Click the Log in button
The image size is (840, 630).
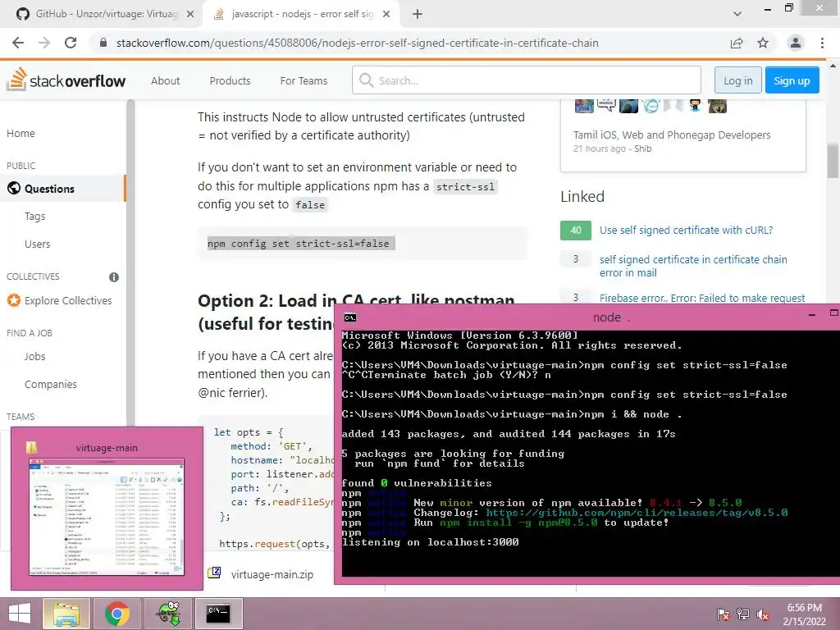[737, 80]
